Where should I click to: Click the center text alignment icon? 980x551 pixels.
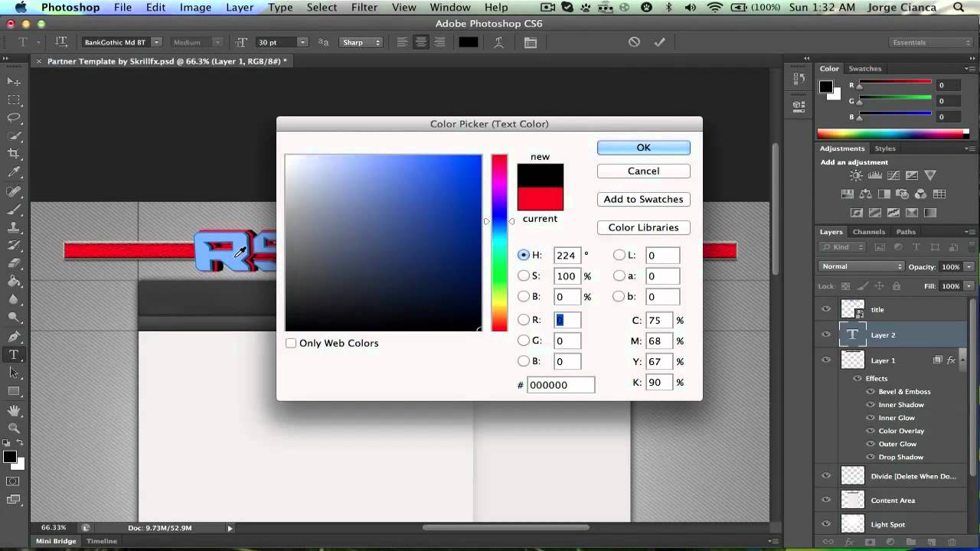(421, 42)
